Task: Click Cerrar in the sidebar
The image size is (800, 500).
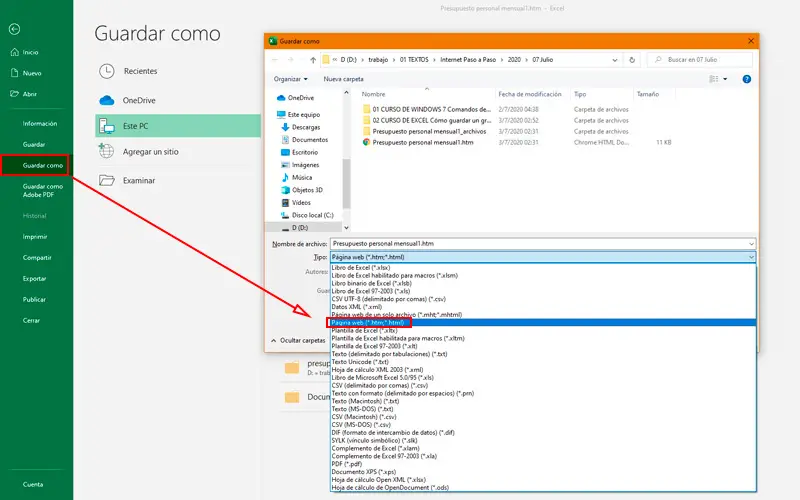Action: [31, 320]
